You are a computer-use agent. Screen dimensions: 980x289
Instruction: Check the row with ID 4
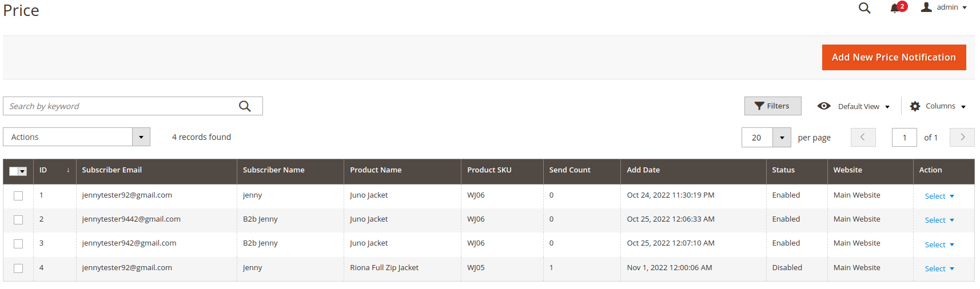pyautogui.click(x=18, y=268)
